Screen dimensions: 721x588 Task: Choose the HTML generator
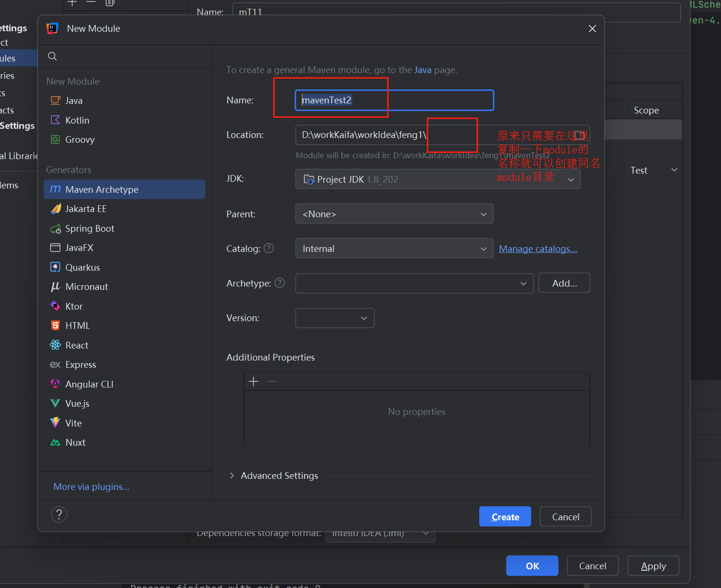(124, 325)
